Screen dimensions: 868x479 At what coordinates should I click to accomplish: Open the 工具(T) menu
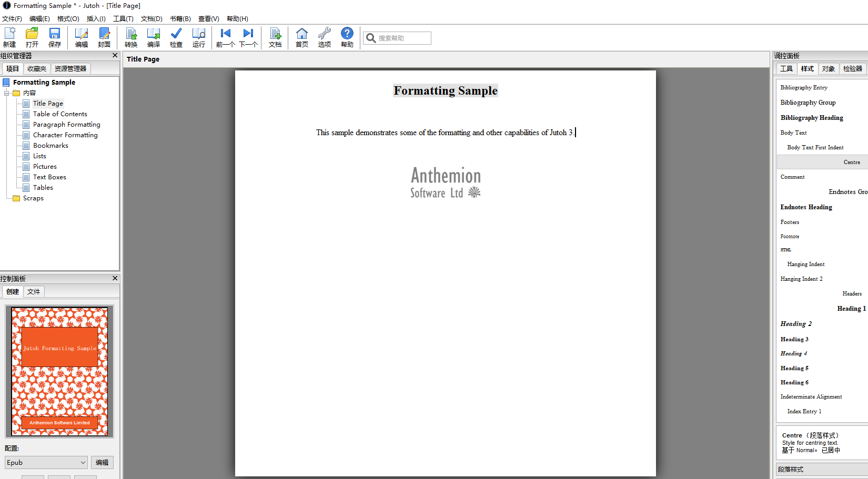(x=123, y=18)
